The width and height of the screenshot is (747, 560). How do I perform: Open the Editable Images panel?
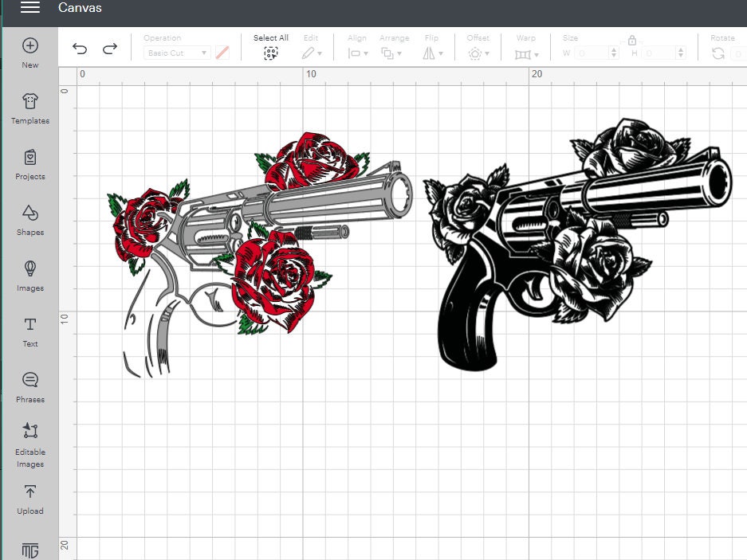click(30, 445)
